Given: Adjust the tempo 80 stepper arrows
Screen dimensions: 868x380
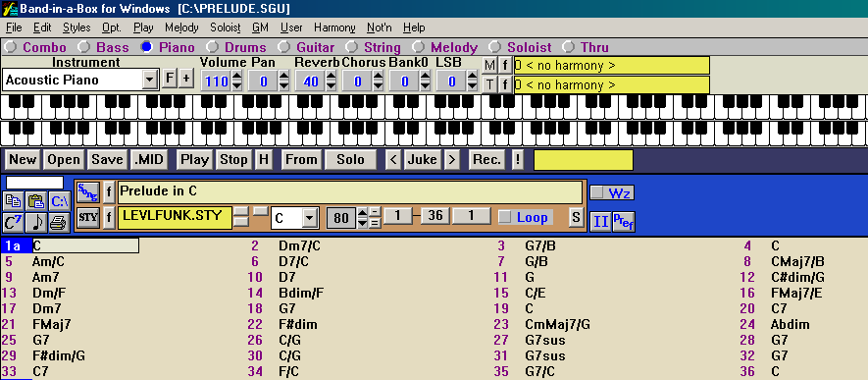Looking at the screenshot, I should (x=363, y=217).
